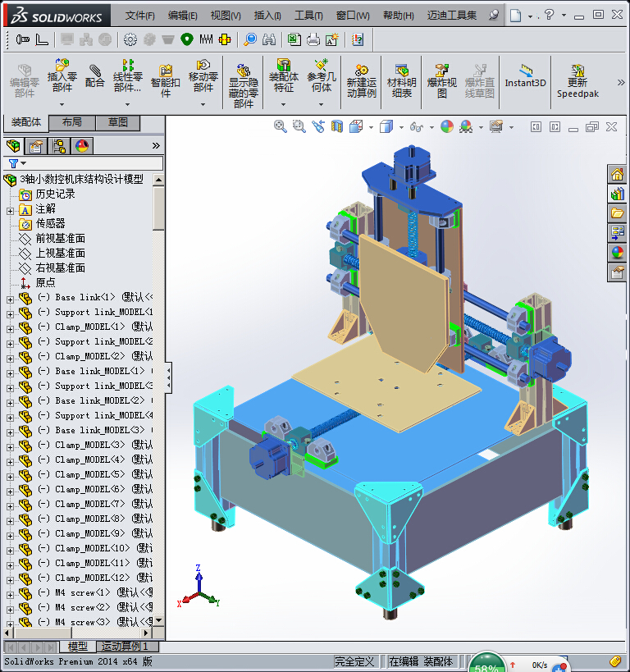Open the Insert Components dropdown arrow

pyautogui.click(x=62, y=104)
